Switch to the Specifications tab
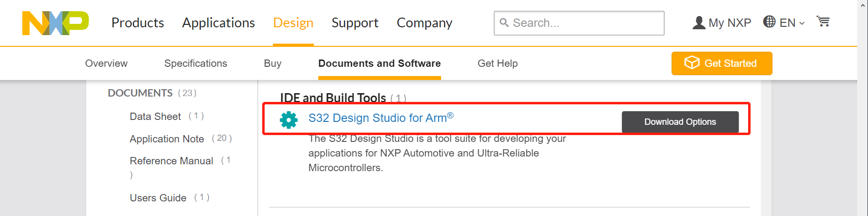 195,63
